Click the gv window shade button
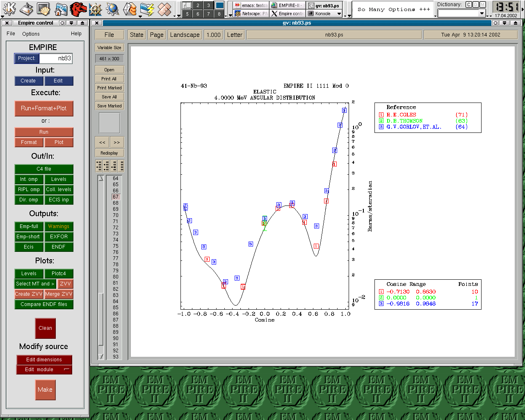 click(x=504, y=23)
